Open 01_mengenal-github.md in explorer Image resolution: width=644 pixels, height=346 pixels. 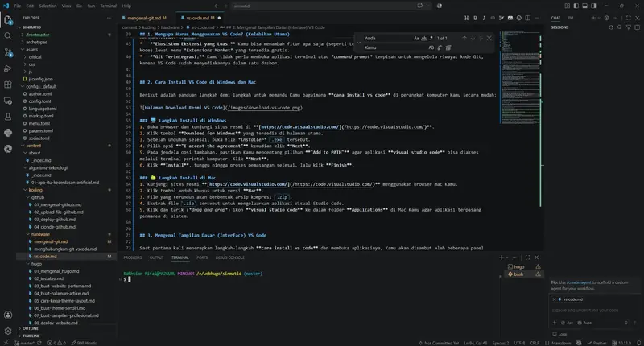57,204
